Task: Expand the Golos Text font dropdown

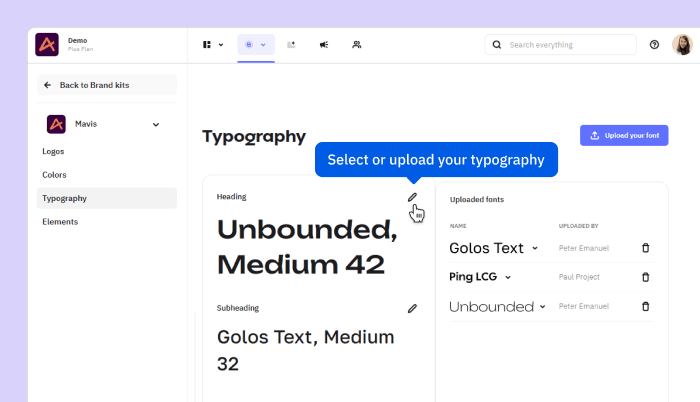Action: [535, 248]
